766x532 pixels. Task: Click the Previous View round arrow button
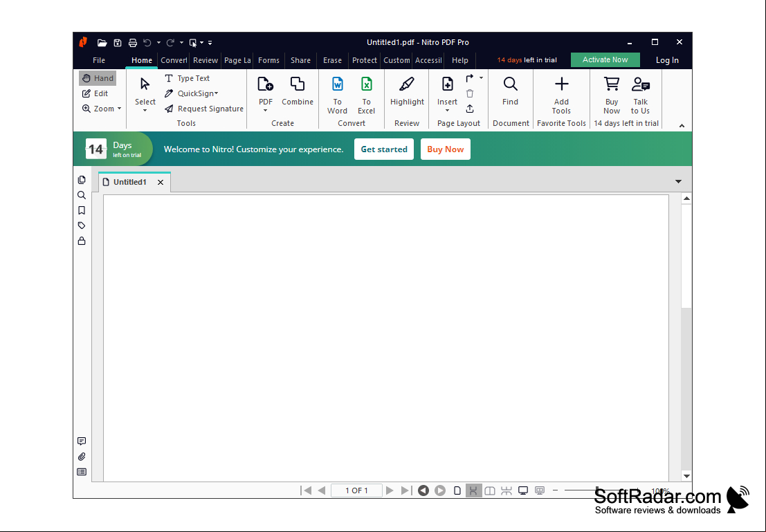click(x=423, y=490)
